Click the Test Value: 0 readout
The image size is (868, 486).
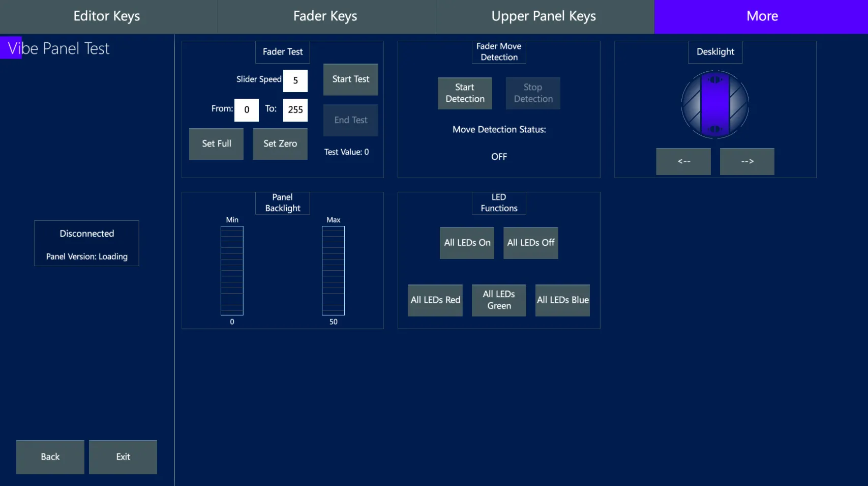point(347,152)
